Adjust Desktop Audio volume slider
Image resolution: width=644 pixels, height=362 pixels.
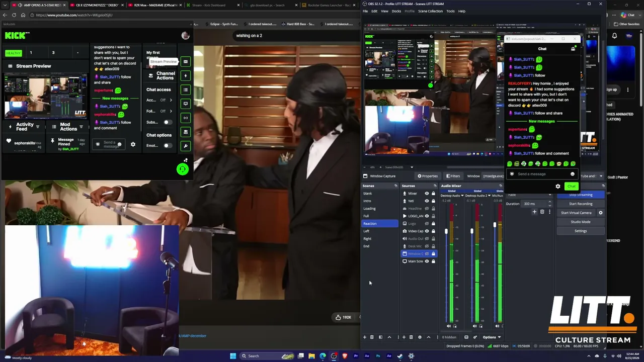pyautogui.click(x=446, y=231)
